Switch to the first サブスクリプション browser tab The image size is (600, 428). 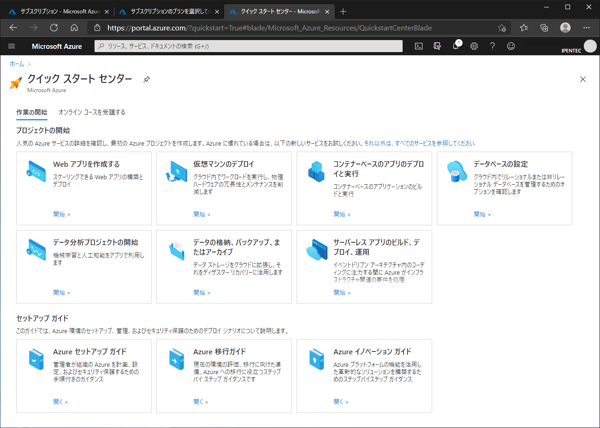point(59,12)
